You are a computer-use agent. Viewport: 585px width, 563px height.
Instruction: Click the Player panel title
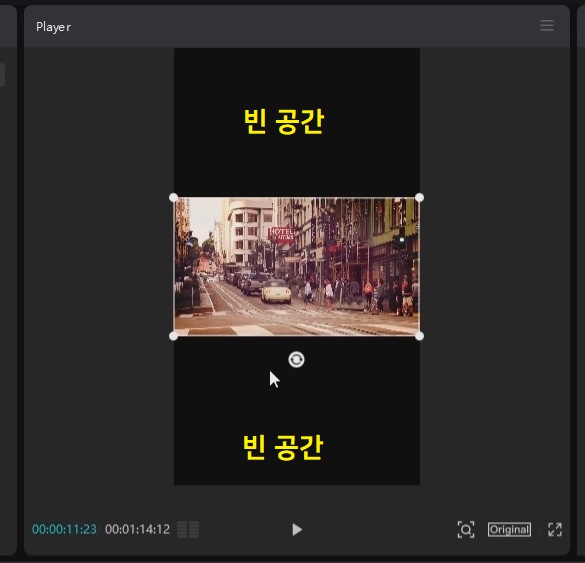coord(53,27)
